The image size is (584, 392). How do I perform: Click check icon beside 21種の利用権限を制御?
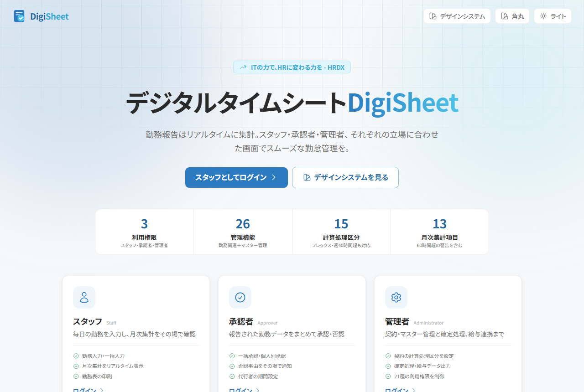coord(388,377)
